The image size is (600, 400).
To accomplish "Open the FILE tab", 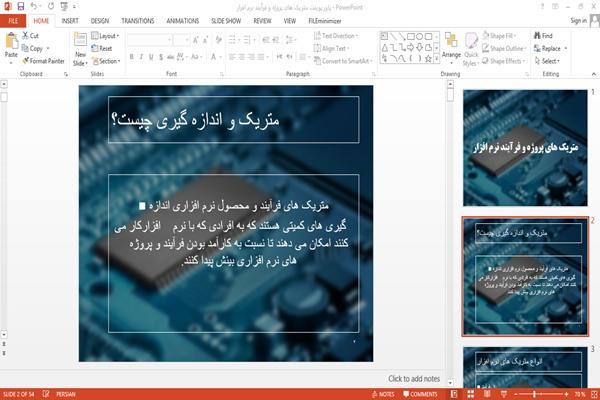I will 13,21.
